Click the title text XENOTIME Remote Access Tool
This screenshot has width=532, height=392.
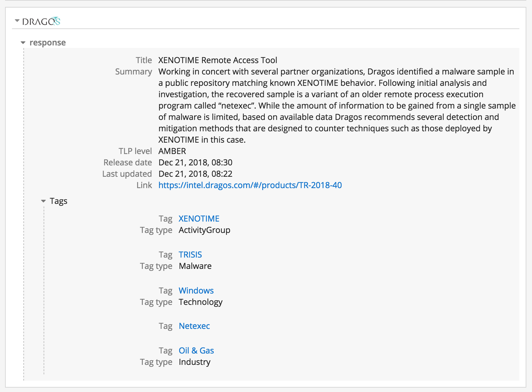point(218,60)
